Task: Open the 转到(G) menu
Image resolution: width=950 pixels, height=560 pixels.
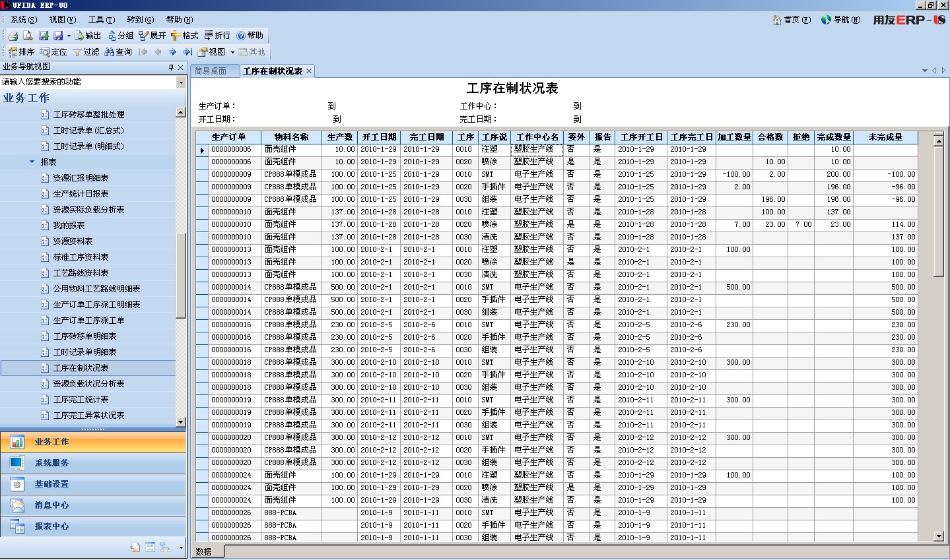Action: click(x=140, y=20)
